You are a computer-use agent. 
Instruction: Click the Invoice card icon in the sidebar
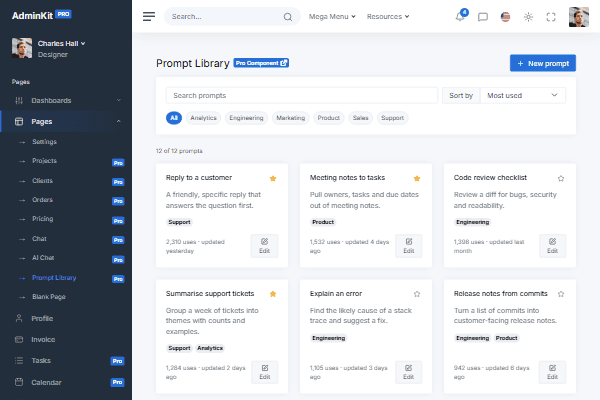coord(19,340)
